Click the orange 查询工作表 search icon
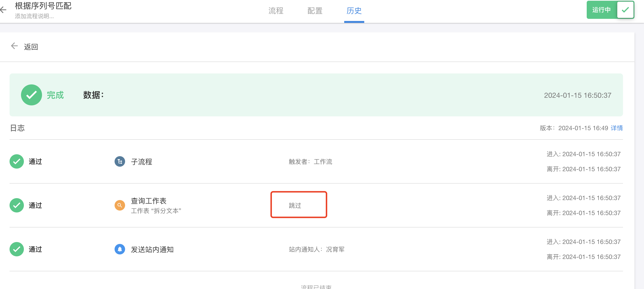This screenshot has width=644, height=289. tap(120, 205)
